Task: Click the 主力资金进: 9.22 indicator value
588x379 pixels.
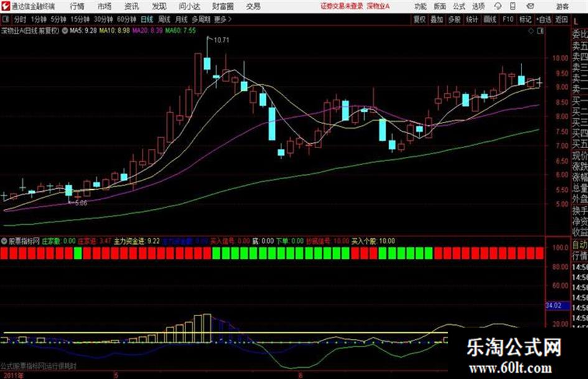Action: (x=137, y=241)
